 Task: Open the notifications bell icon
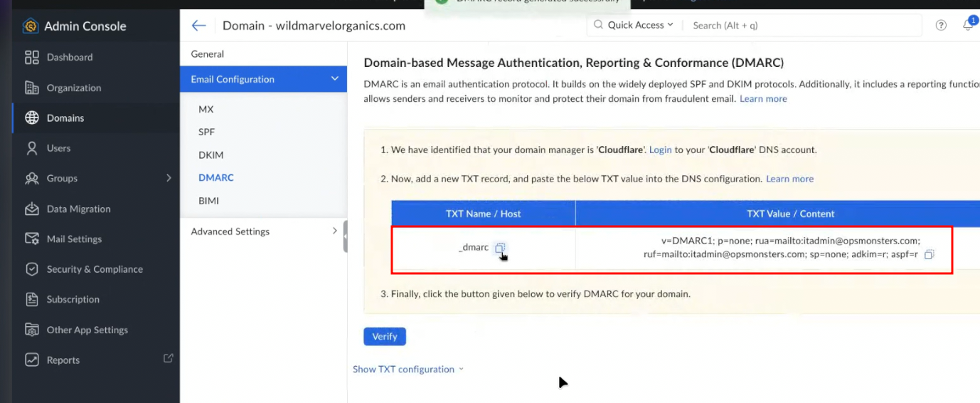[968, 26]
